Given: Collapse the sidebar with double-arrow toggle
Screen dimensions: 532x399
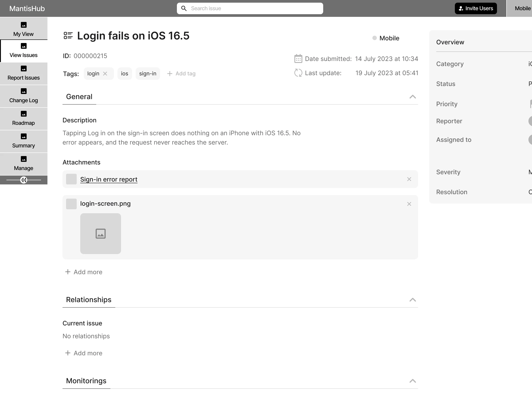Looking at the screenshot, I should coord(23,180).
